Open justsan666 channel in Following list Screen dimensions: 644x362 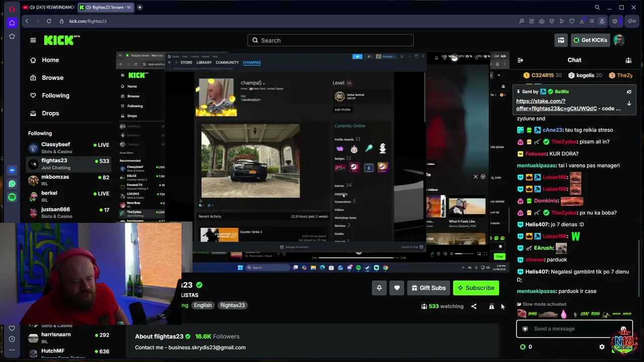pos(68,213)
